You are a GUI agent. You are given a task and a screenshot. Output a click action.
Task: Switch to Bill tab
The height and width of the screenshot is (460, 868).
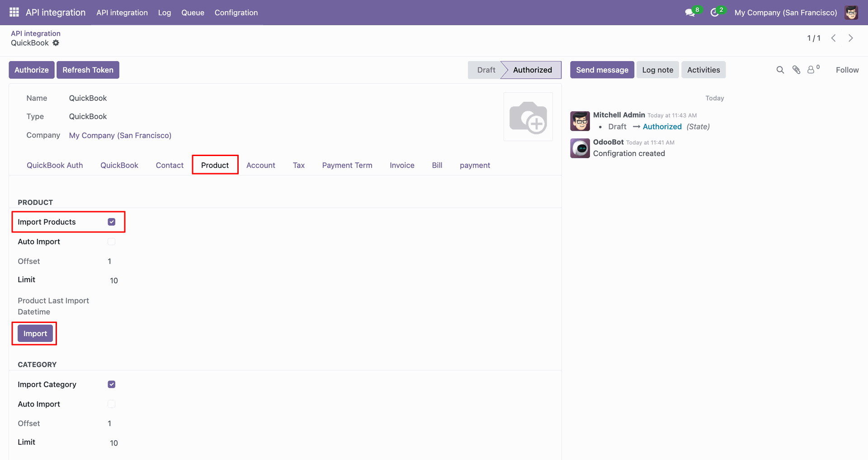tap(437, 165)
